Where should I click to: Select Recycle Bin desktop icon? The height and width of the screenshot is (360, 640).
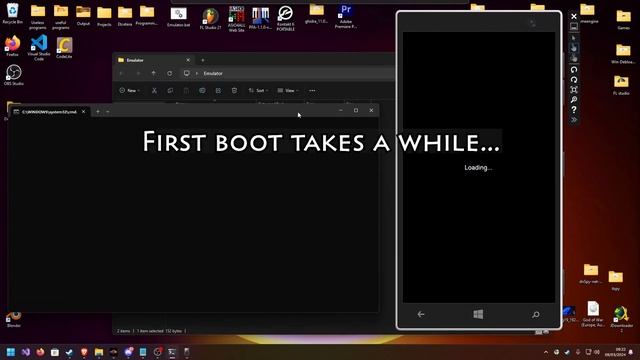pyautogui.click(x=12, y=13)
